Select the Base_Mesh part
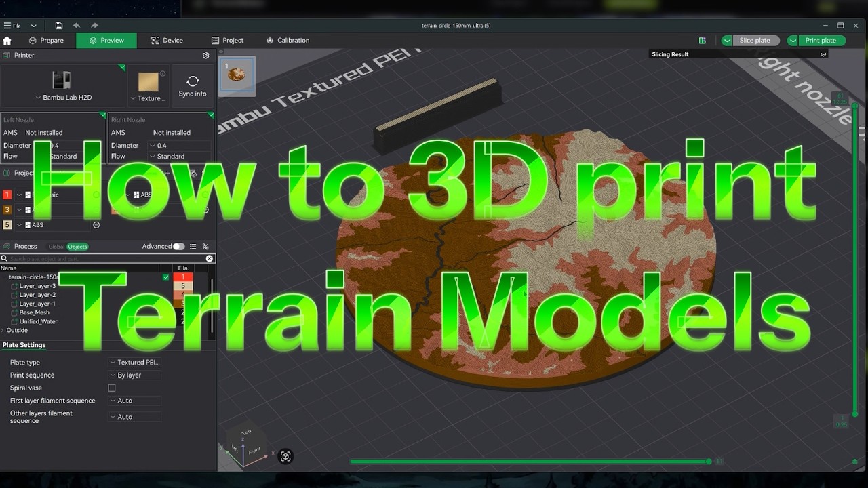 pyautogui.click(x=35, y=312)
